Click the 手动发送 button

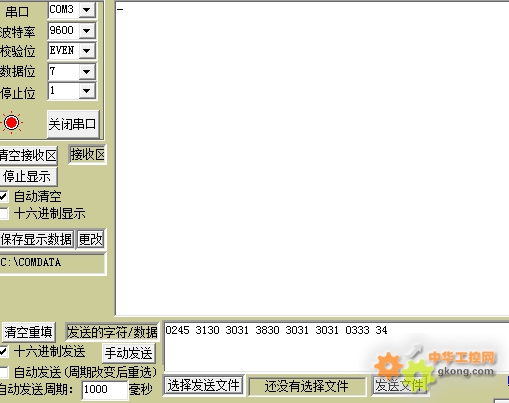tap(129, 353)
